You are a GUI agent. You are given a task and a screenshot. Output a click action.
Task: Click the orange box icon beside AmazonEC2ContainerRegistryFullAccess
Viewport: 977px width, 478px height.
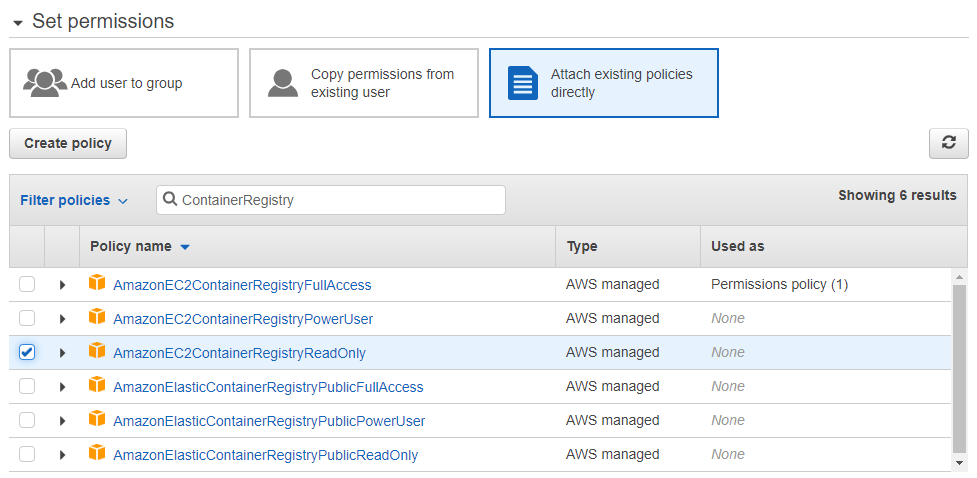(x=97, y=284)
